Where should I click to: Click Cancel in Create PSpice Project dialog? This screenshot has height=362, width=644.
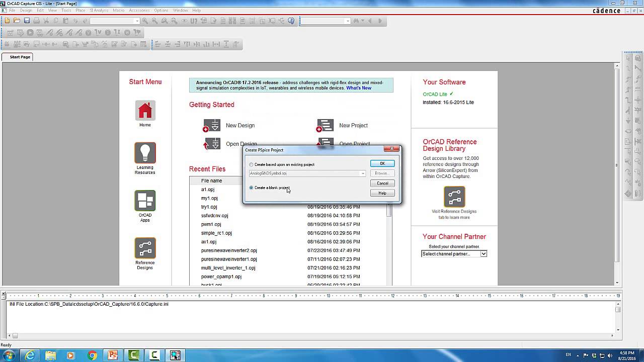point(382,183)
